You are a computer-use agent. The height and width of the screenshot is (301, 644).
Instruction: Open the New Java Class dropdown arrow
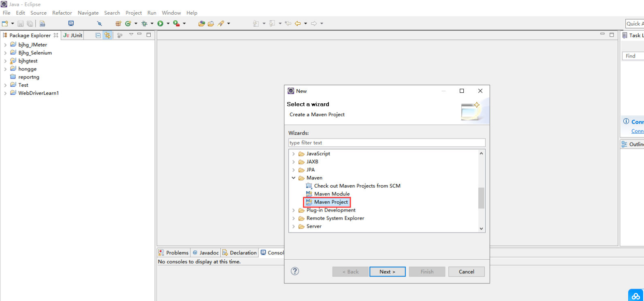pyautogui.click(x=136, y=23)
